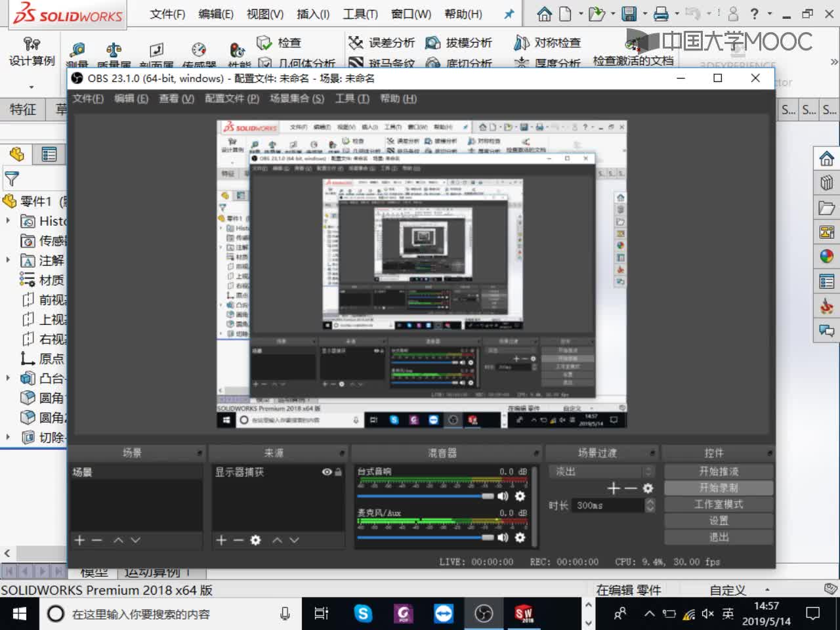Click 开始录制 start recording button

[x=719, y=488]
